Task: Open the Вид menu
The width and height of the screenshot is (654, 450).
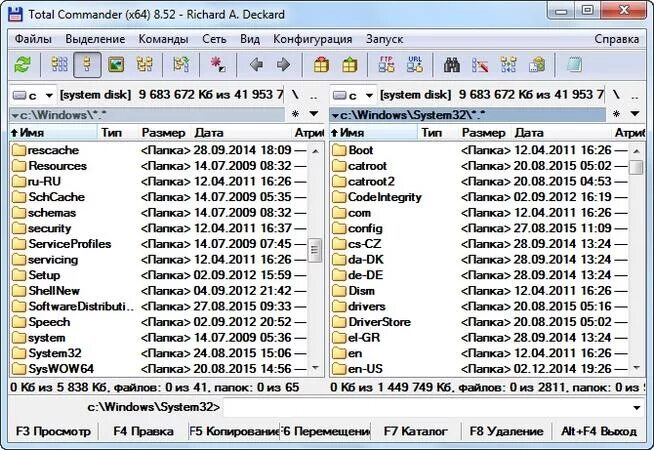Action: coord(250,39)
